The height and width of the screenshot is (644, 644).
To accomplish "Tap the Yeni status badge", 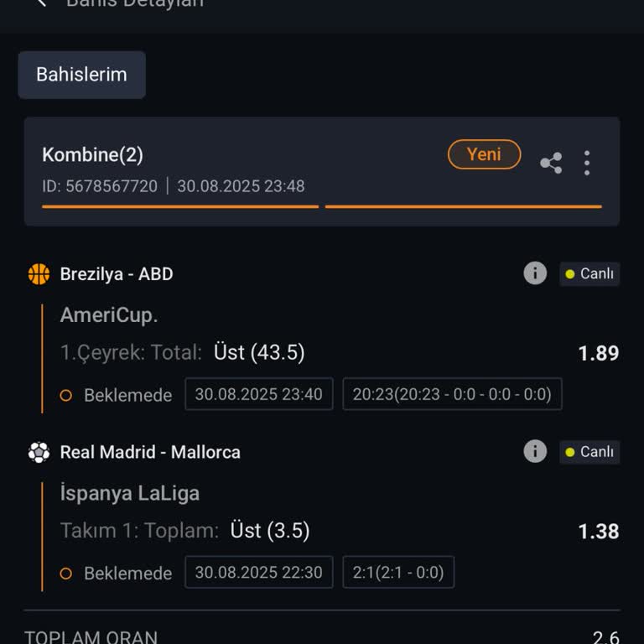I will [484, 154].
